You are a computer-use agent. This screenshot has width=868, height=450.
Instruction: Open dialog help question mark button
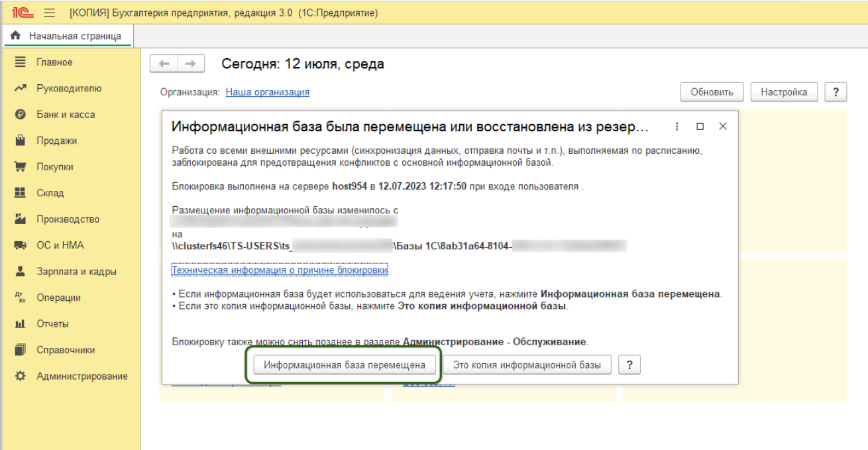(x=629, y=365)
